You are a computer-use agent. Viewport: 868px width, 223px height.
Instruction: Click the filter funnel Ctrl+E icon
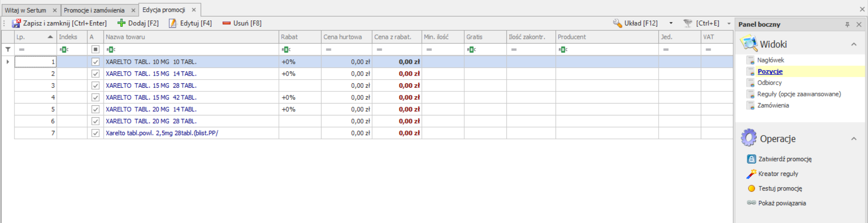point(688,23)
